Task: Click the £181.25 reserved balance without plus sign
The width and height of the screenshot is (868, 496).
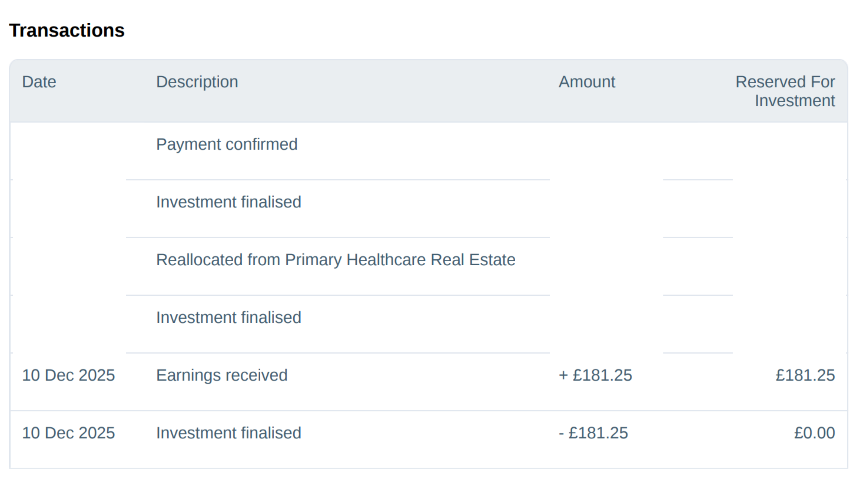Action: pos(805,375)
